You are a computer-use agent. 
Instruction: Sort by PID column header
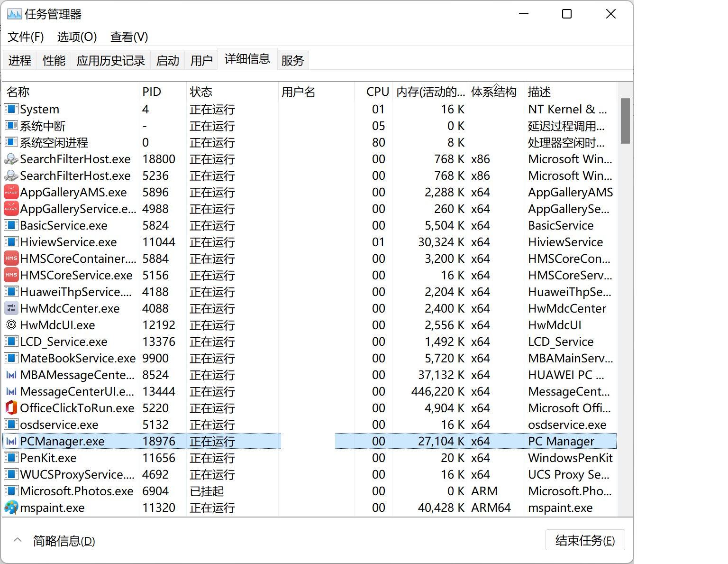click(x=163, y=92)
